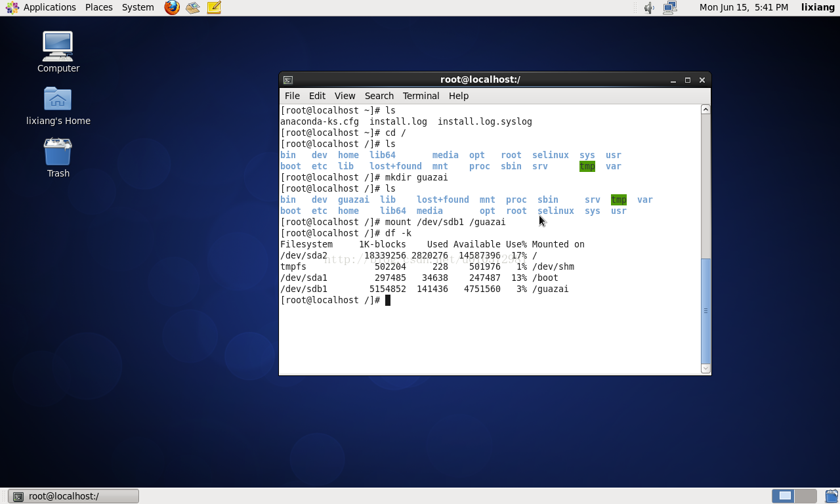The width and height of the screenshot is (840, 504).
Task: Click the '/dev/shm' mount point
Action: pyautogui.click(x=553, y=266)
